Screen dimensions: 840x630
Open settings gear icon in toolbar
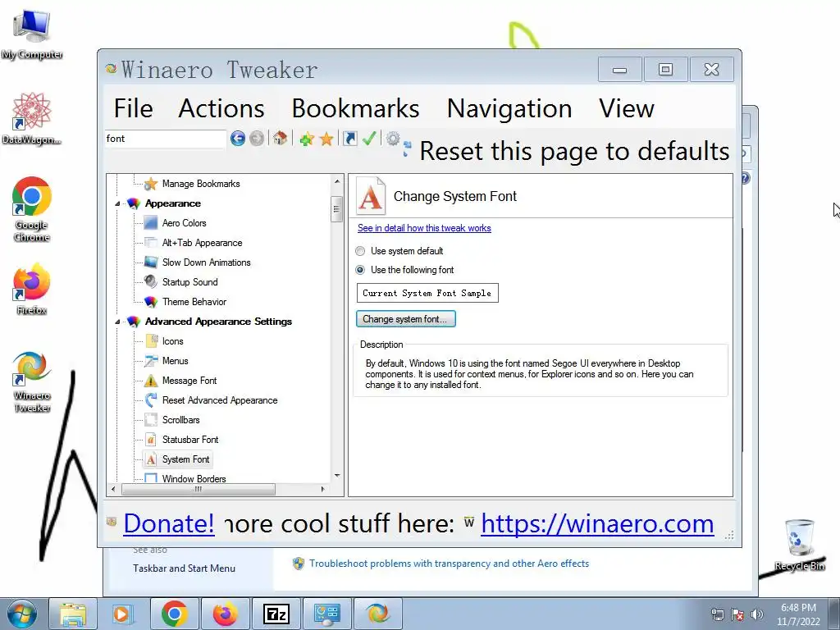[x=393, y=139]
